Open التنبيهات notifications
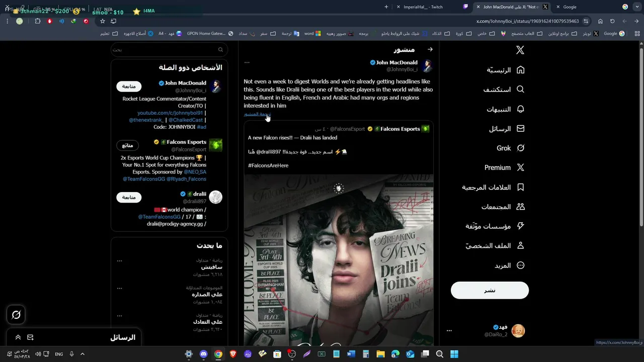 click(505, 109)
